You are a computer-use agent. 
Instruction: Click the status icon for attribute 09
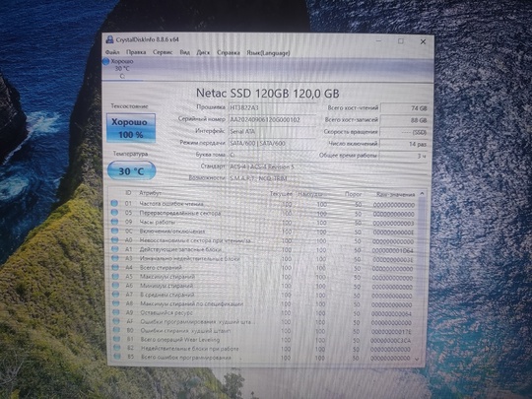[x=114, y=222]
